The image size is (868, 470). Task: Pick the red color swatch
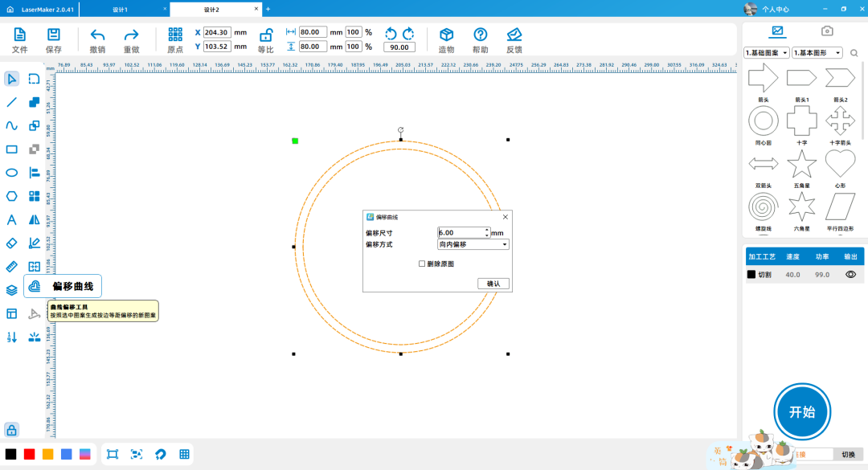tap(30, 454)
